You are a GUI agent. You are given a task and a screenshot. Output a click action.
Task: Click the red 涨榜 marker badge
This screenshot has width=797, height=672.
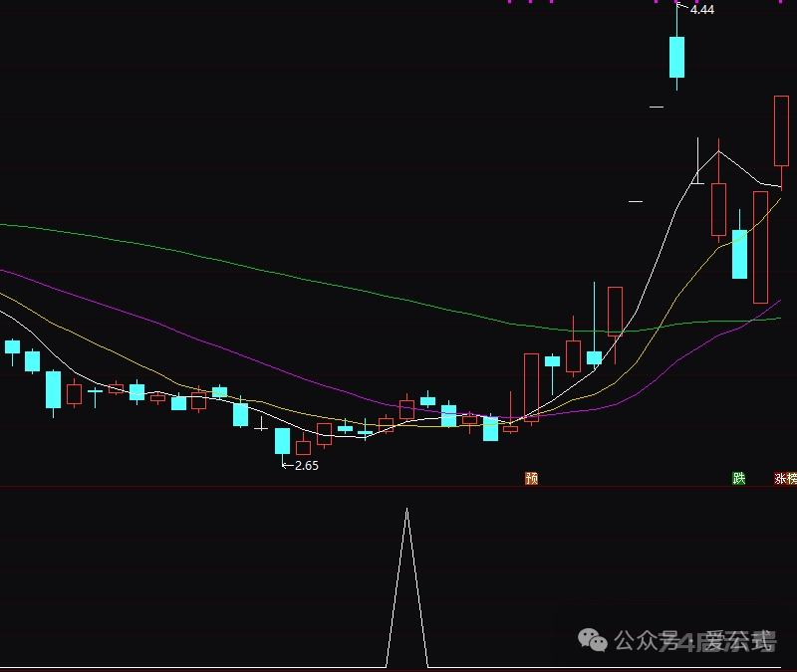coord(785,478)
